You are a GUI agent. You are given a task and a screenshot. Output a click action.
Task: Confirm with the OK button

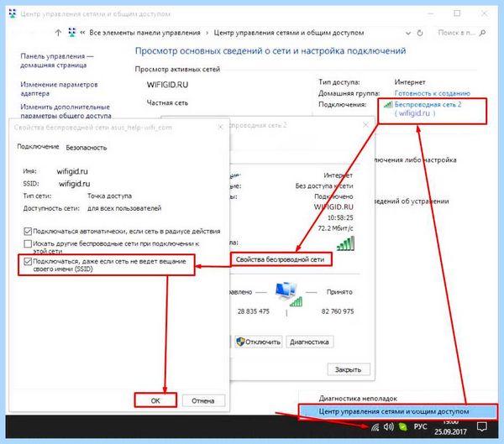(155, 400)
